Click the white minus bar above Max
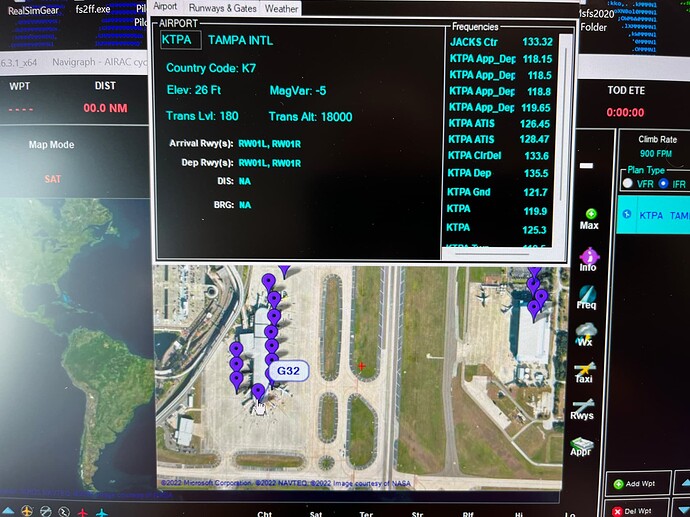This screenshot has width=690, height=517. pyautogui.click(x=586, y=165)
